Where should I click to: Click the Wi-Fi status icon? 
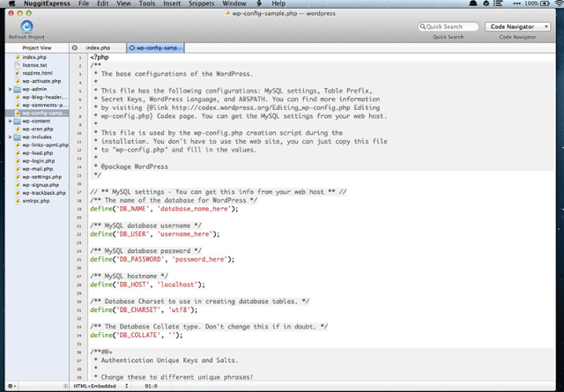pyautogui.click(x=560, y=4)
